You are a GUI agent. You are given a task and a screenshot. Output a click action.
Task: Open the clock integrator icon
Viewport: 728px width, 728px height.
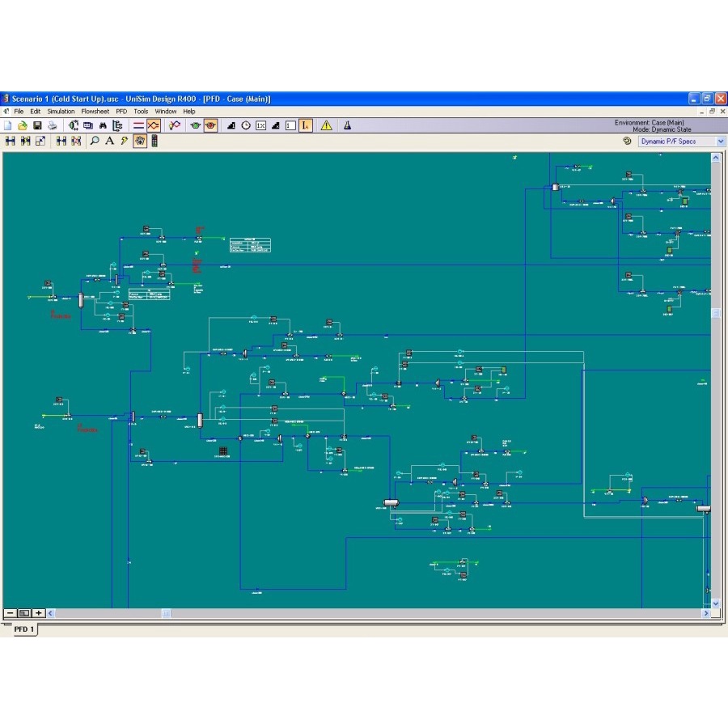coord(246,125)
